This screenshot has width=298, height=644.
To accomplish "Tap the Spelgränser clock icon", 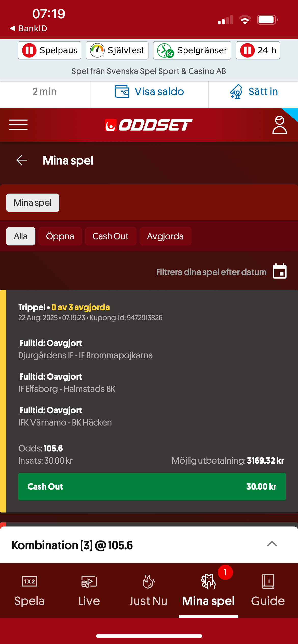I will 165,50.
